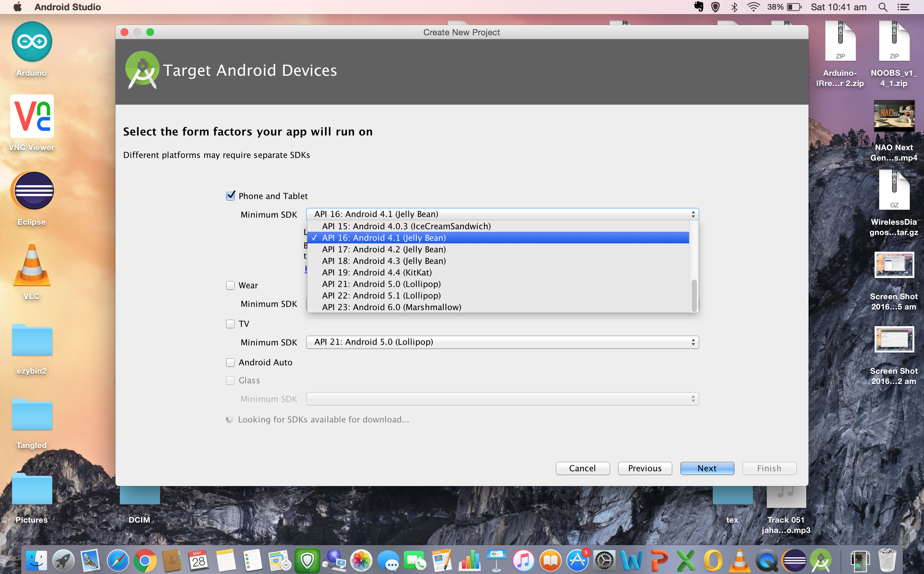Open Spotlight search in menu bar

[883, 7]
